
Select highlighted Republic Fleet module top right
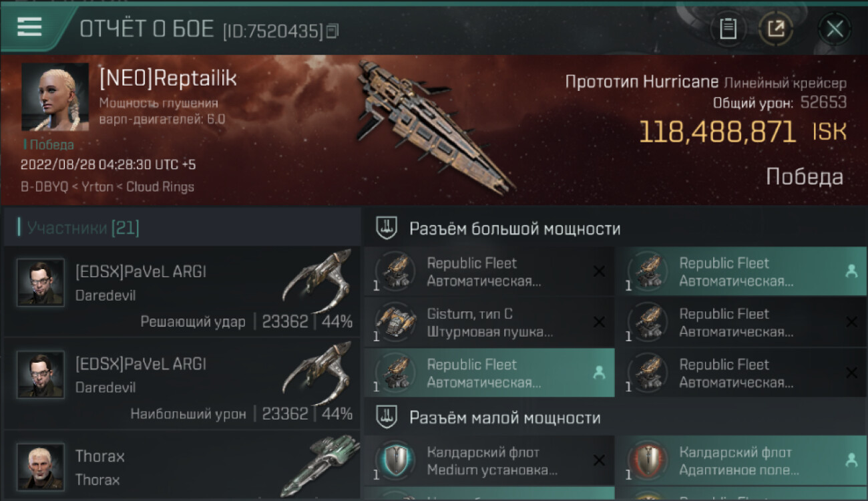click(x=741, y=272)
